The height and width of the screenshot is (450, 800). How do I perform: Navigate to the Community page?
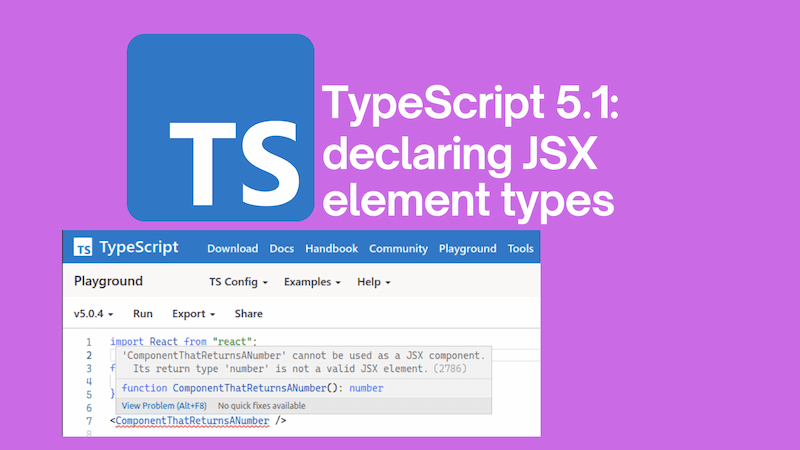(398, 248)
